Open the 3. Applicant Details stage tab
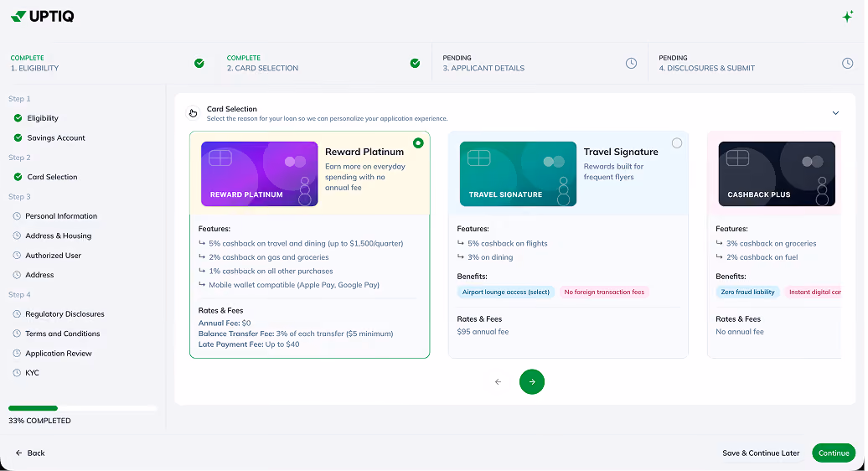The width and height of the screenshot is (868, 471). [x=540, y=63]
